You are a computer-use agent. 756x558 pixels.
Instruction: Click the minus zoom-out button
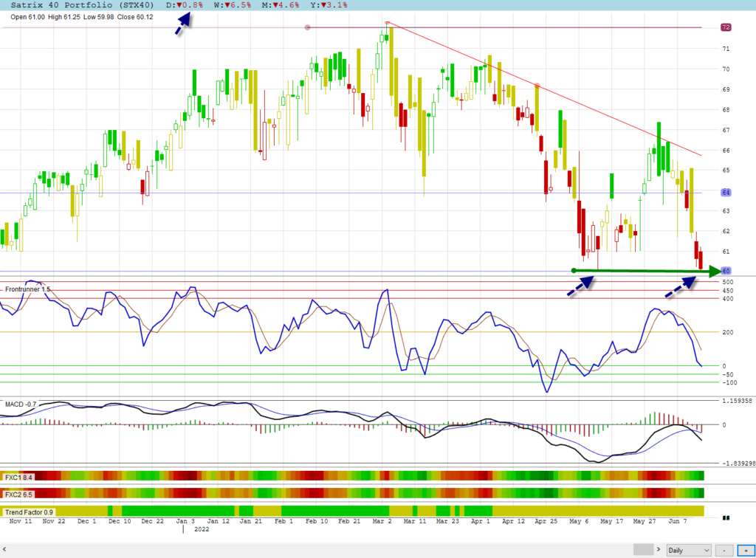pos(724,550)
